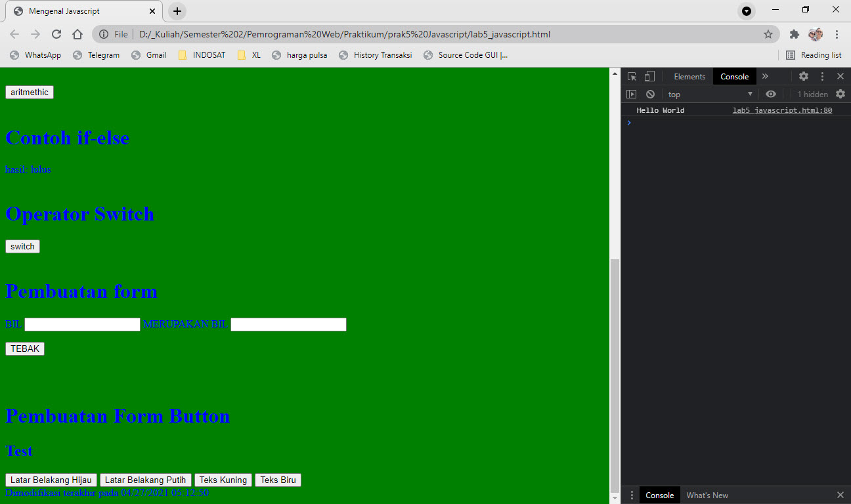Open the What's New drawer tab
851x504 pixels.
(707, 495)
